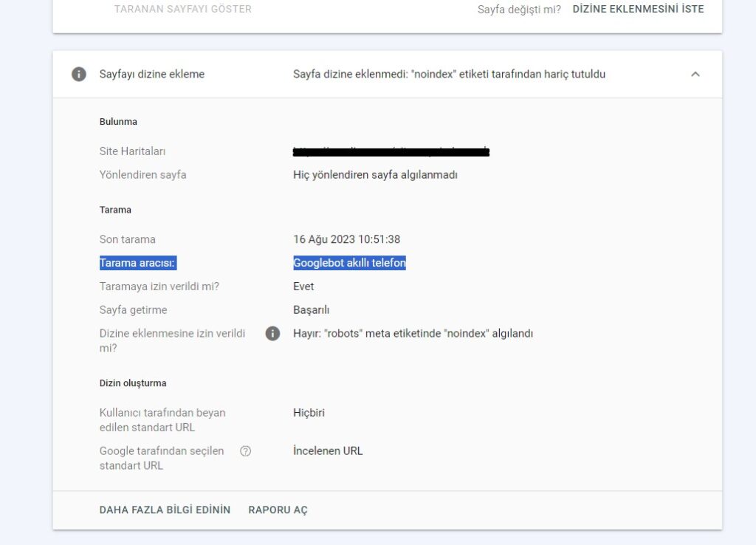Click the info icon next to noindex detection message
This screenshot has height=545, width=756.
(x=272, y=333)
